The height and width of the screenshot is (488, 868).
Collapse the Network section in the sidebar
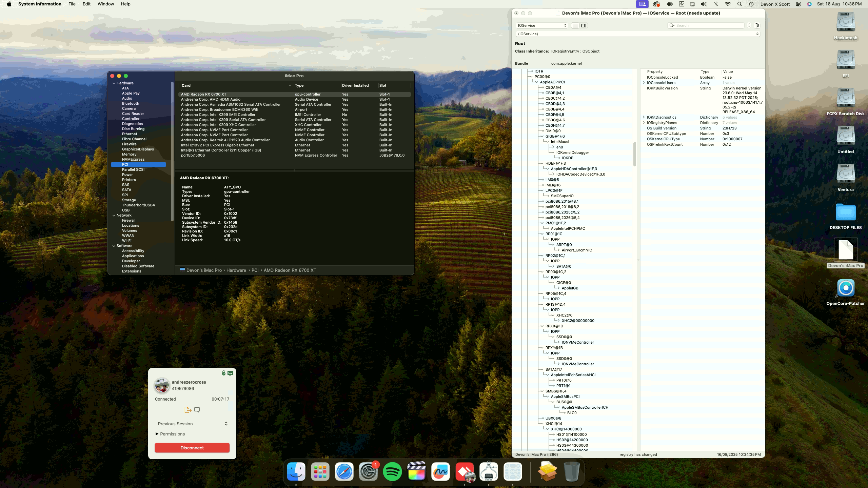click(x=114, y=215)
